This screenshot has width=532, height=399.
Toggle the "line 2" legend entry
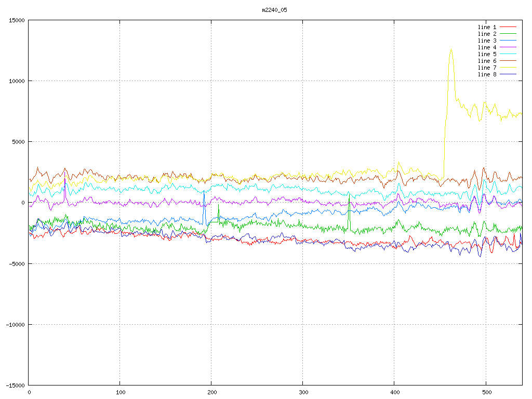point(487,34)
